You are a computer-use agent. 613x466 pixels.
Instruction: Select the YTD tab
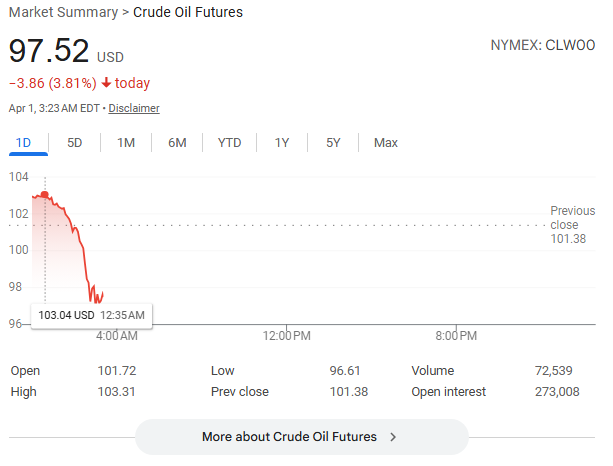229,143
